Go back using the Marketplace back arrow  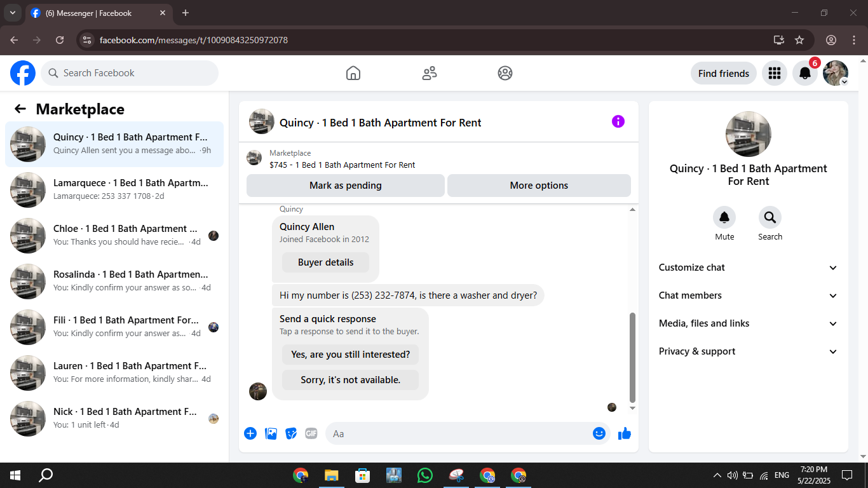[x=20, y=109]
